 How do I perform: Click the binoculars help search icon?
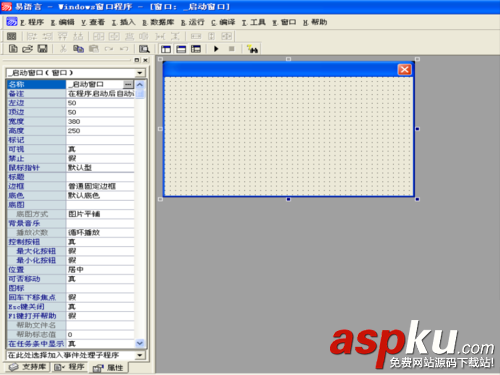(x=252, y=49)
